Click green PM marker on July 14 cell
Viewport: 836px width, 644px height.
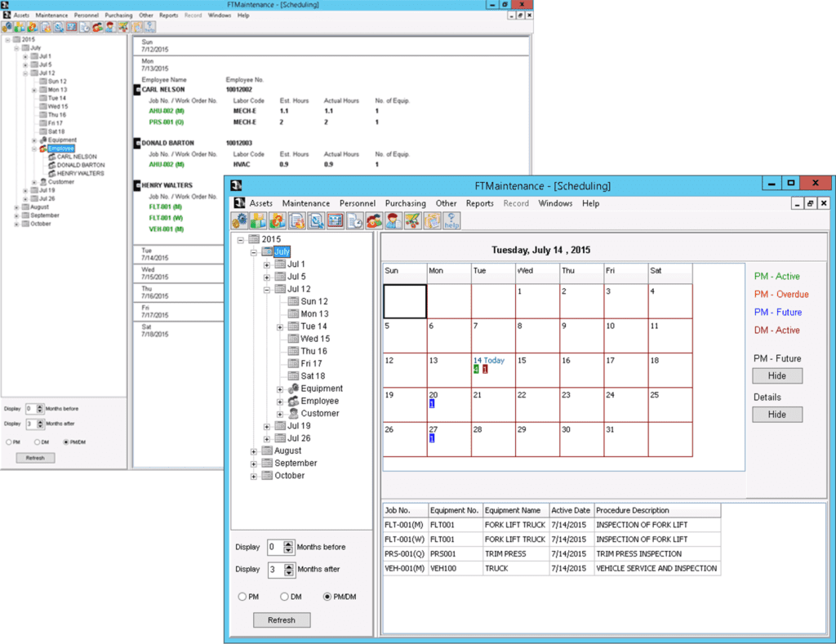click(476, 370)
